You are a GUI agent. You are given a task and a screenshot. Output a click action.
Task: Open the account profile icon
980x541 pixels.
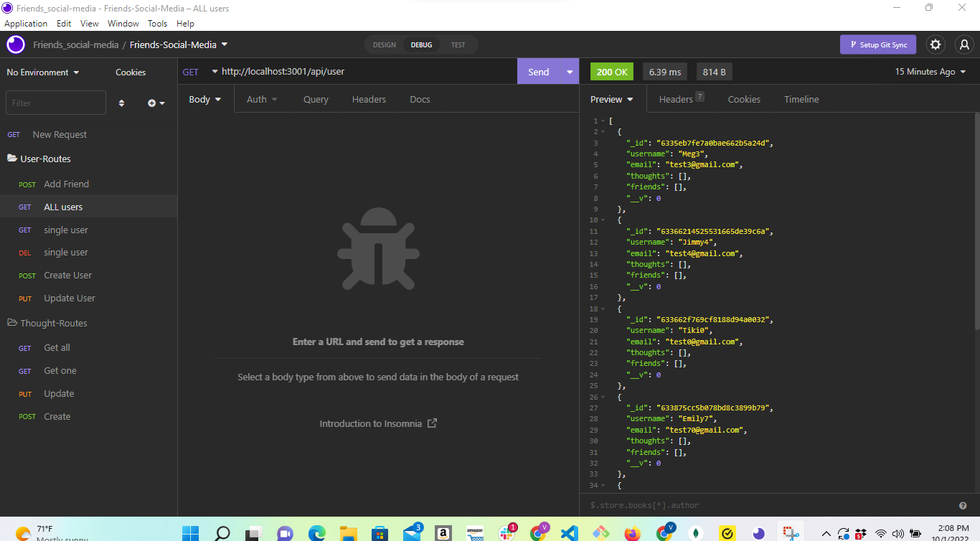[964, 44]
